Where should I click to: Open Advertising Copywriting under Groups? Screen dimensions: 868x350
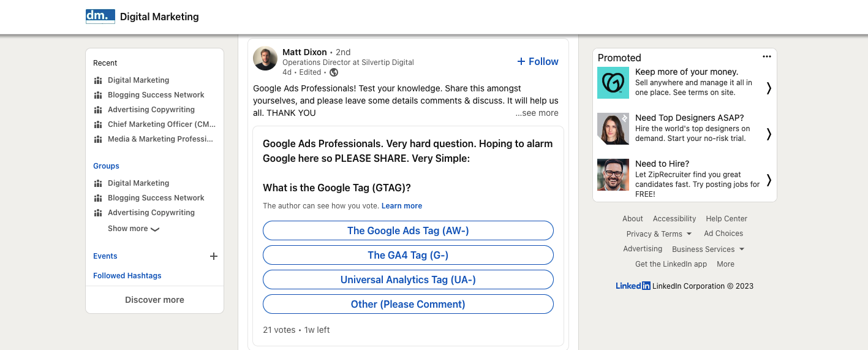(x=151, y=213)
